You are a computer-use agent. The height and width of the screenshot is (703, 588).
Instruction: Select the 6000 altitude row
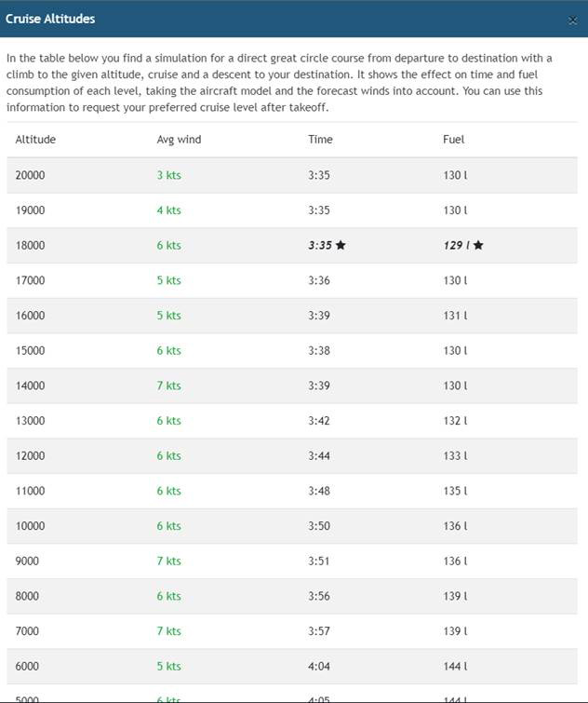[27, 667]
